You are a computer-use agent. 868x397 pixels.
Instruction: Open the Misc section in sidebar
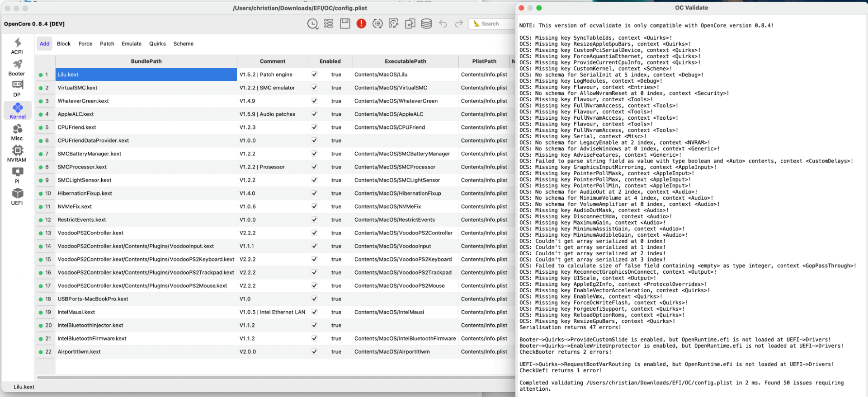tap(17, 132)
